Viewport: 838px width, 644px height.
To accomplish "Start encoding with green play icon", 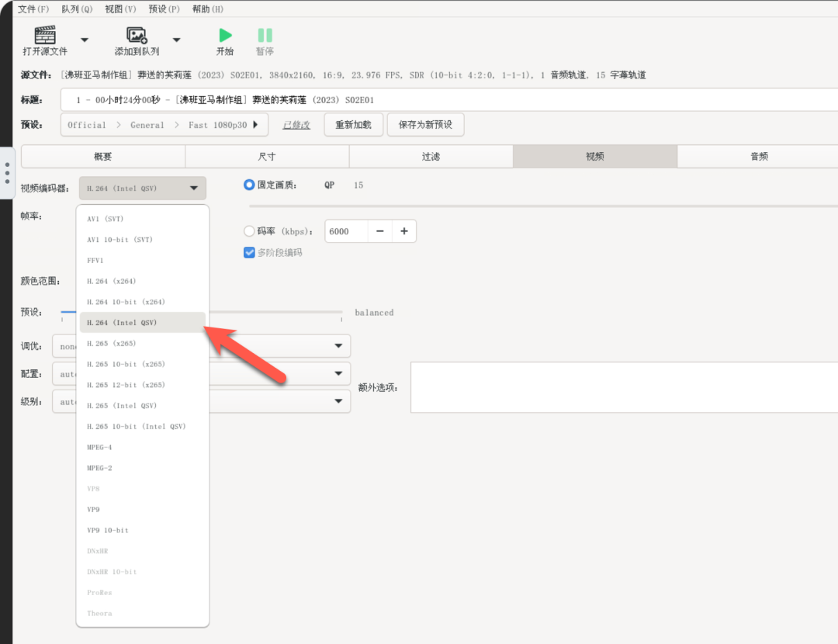I will pyautogui.click(x=225, y=35).
